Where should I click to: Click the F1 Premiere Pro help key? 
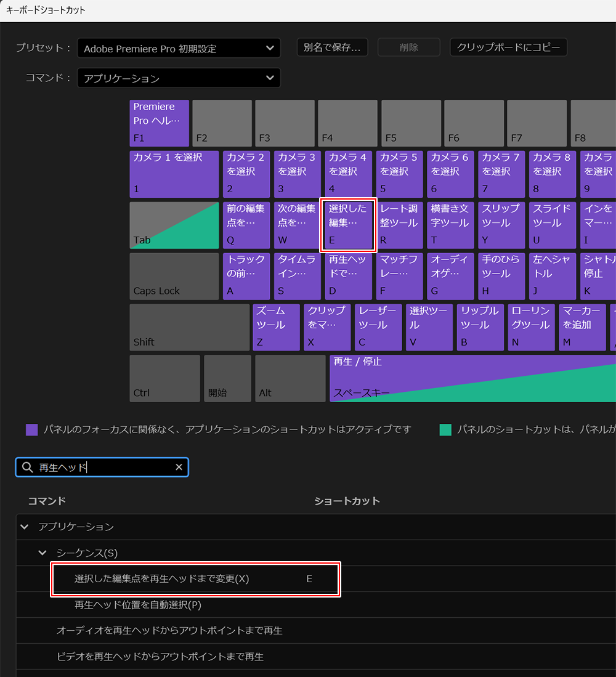click(x=160, y=123)
